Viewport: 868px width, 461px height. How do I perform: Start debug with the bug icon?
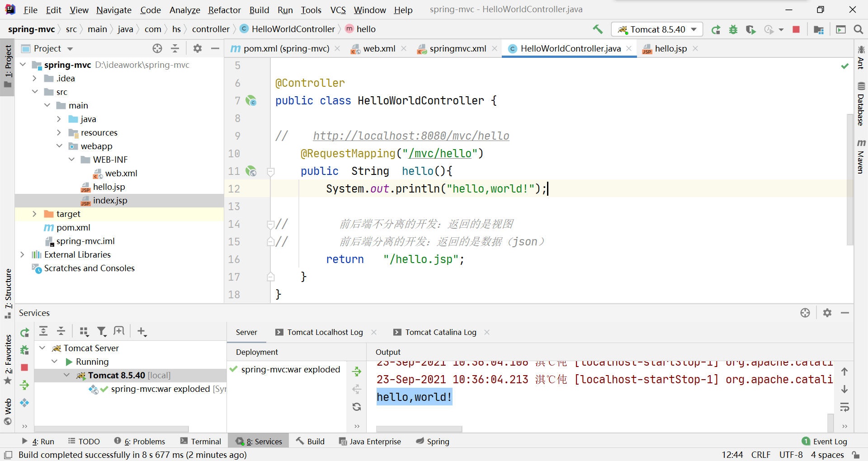click(733, 29)
